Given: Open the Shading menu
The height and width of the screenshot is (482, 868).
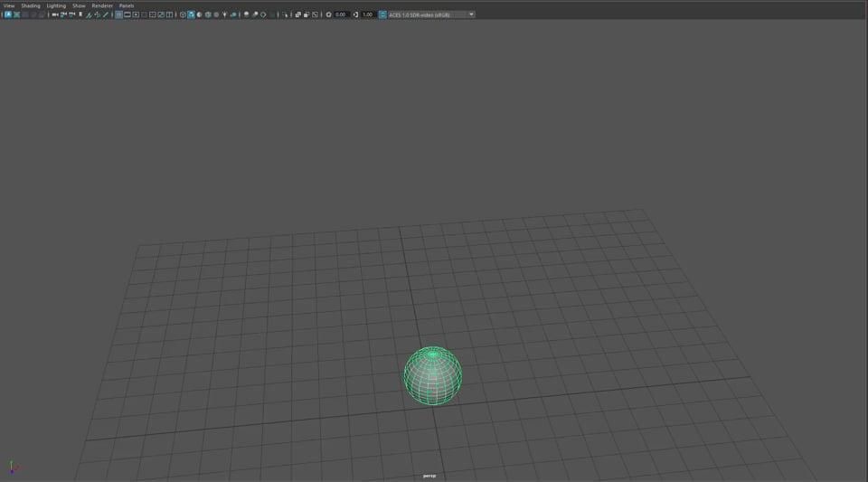Looking at the screenshot, I should click(31, 5).
